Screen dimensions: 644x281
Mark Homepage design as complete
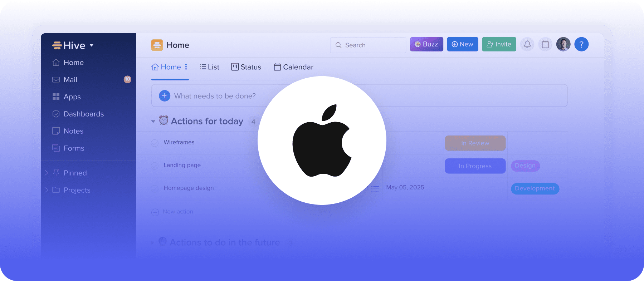pos(155,189)
